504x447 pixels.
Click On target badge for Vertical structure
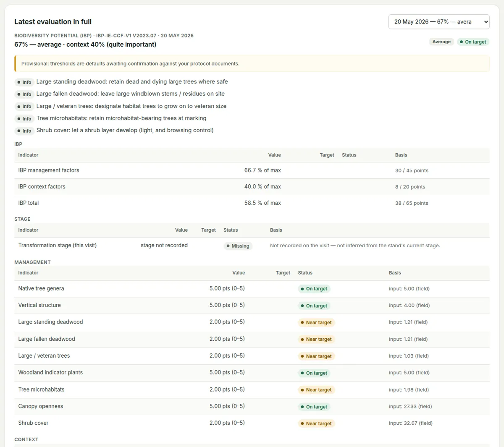(314, 306)
